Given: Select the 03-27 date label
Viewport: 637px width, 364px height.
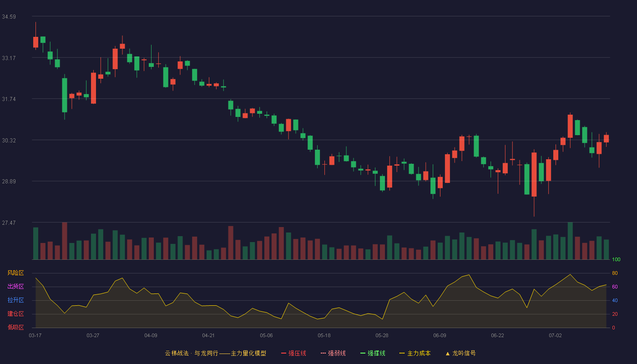Looking at the screenshot, I should [x=93, y=335].
